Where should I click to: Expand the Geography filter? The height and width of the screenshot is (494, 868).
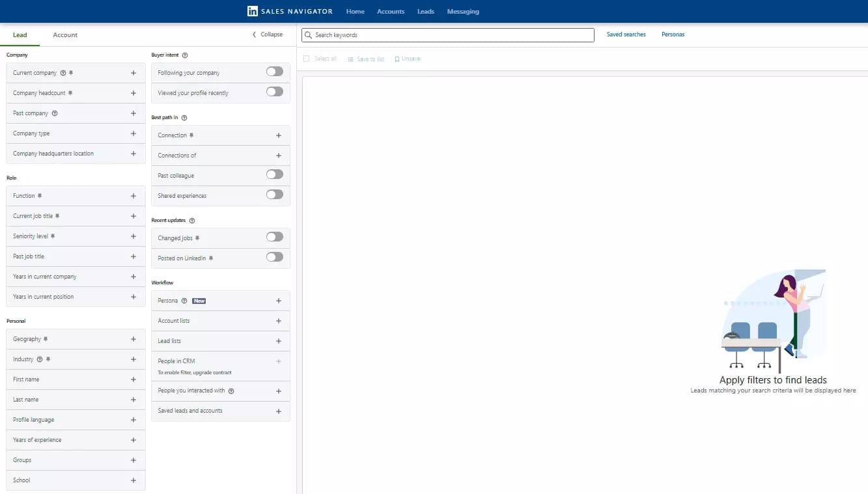click(x=133, y=338)
